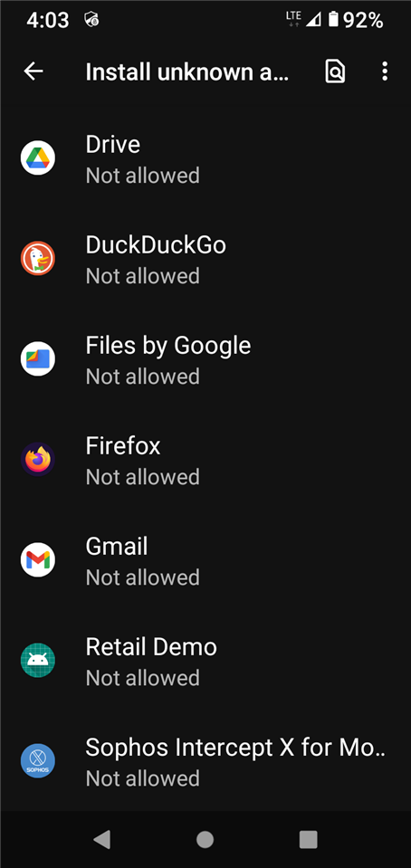Viewport: 411px width, 868px height.
Task: Tap the Retail Demo android icon
Action: tap(38, 661)
